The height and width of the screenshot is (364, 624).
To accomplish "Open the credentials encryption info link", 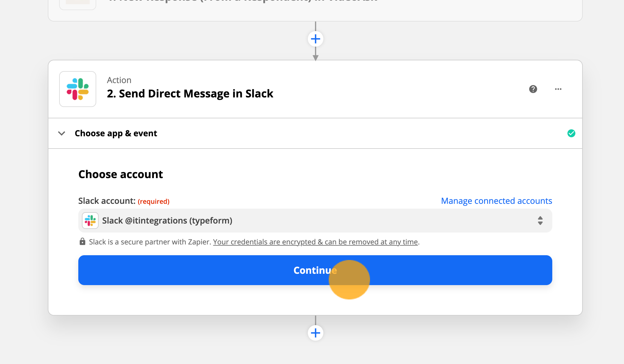I will pos(315,242).
